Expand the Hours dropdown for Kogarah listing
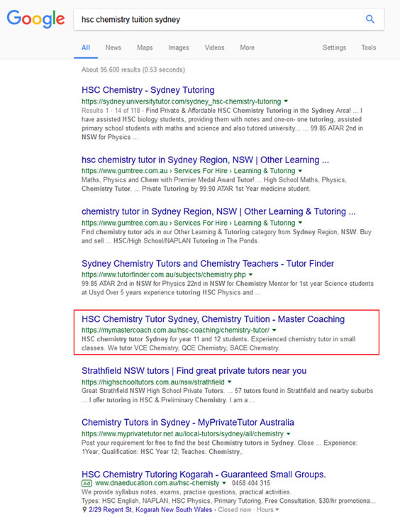This screenshot has height=532, width=400. click(267, 509)
